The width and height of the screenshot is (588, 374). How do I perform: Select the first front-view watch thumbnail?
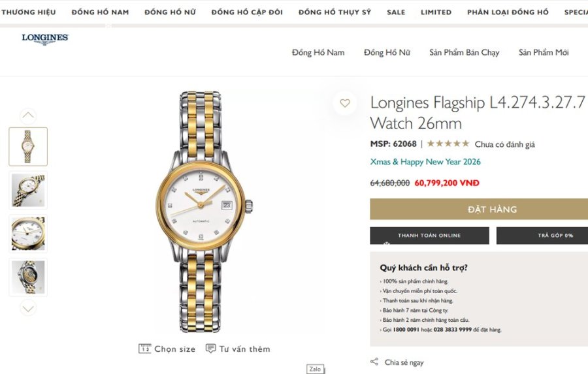point(28,146)
